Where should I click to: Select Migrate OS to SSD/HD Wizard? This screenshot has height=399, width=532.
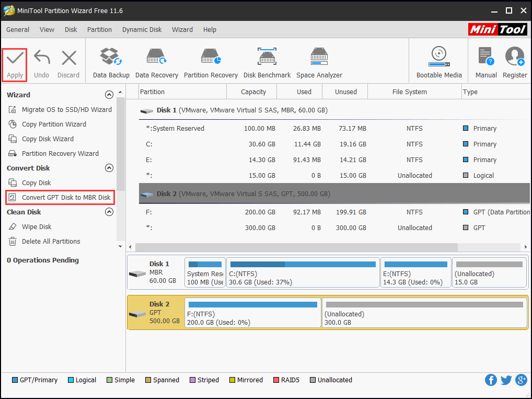pyautogui.click(x=60, y=110)
